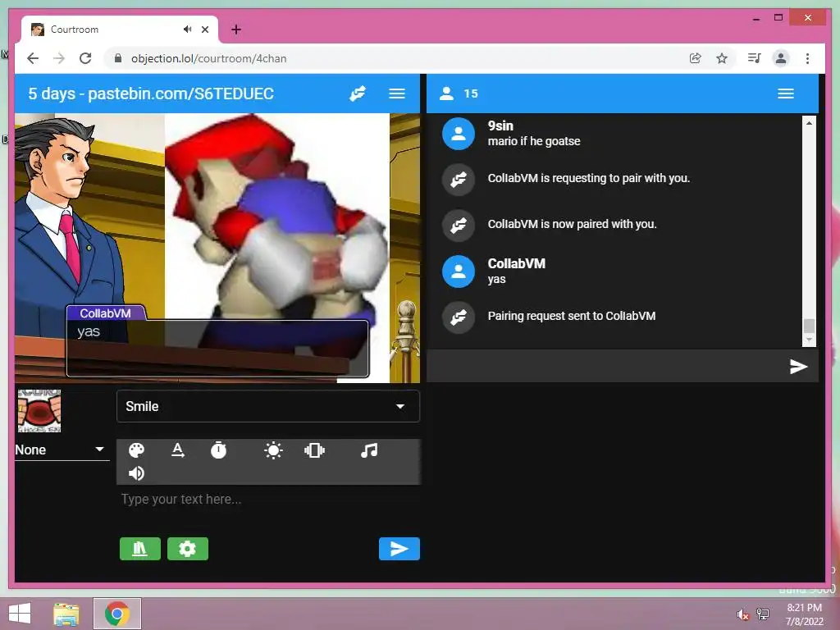
Task: Click 9sin's user avatar
Action: pyautogui.click(x=458, y=134)
